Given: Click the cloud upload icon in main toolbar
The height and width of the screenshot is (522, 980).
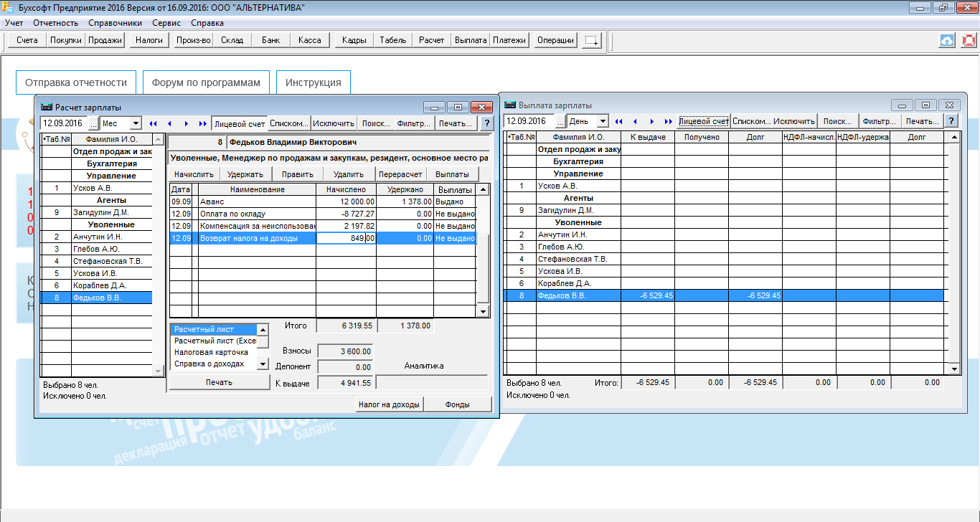Looking at the screenshot, I should [x=947, y=41].
